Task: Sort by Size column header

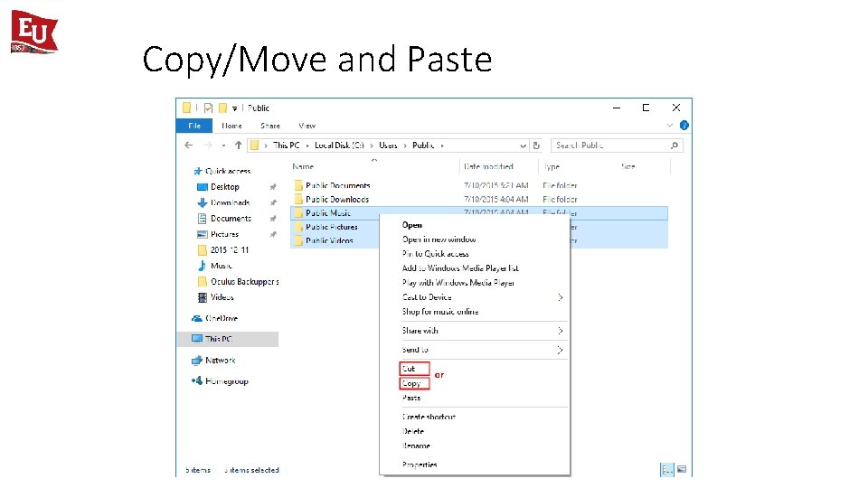Action: point(627,166)
